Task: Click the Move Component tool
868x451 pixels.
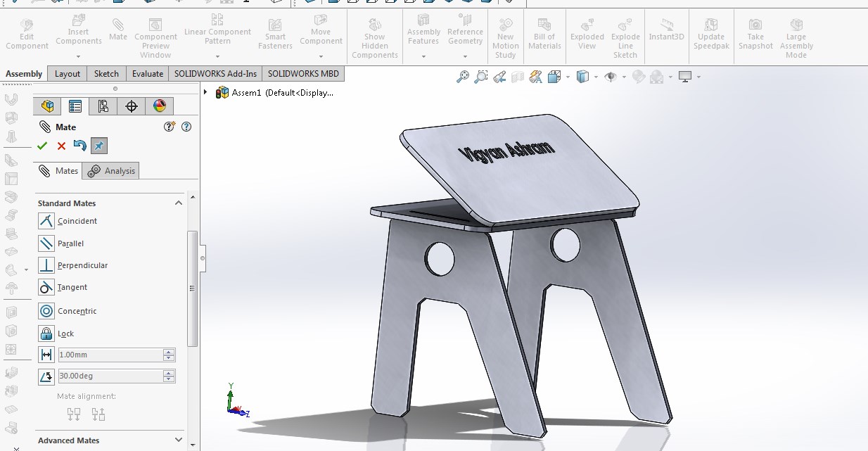Action: 321,30
